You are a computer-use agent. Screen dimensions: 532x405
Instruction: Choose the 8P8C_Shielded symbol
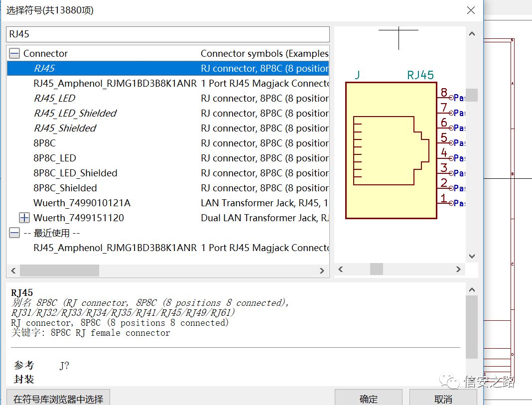[x=65, y=188]
